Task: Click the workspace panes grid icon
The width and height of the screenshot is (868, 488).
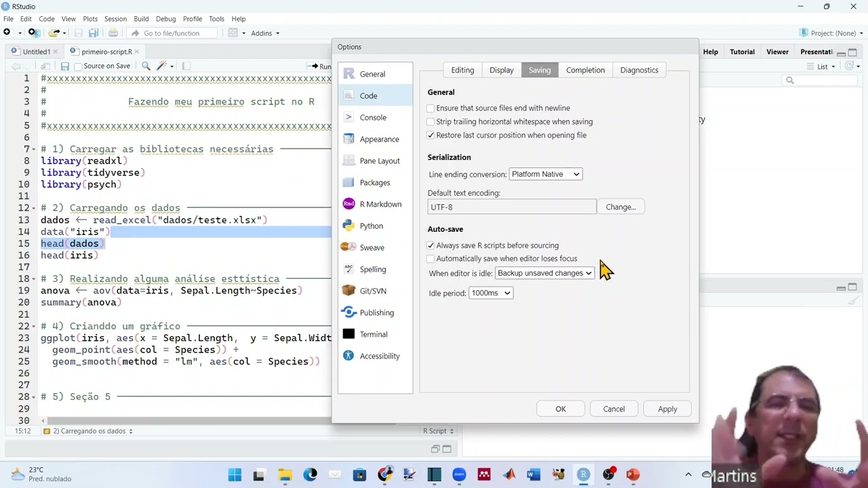Action: [x=233, y=33]
